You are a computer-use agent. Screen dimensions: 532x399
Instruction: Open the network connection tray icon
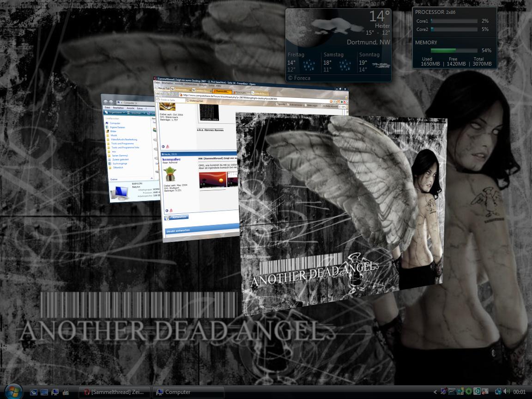coord(498,392)
